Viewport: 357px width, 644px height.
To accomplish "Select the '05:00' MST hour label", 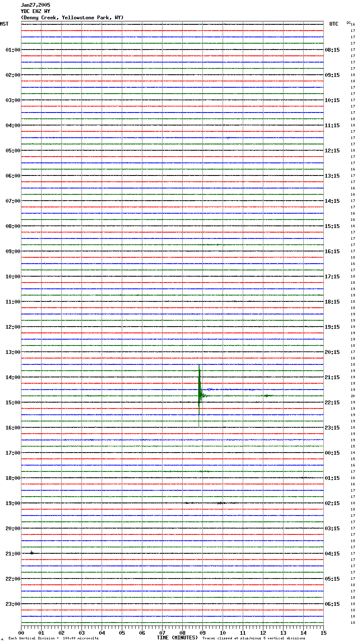I will (13, 151).
